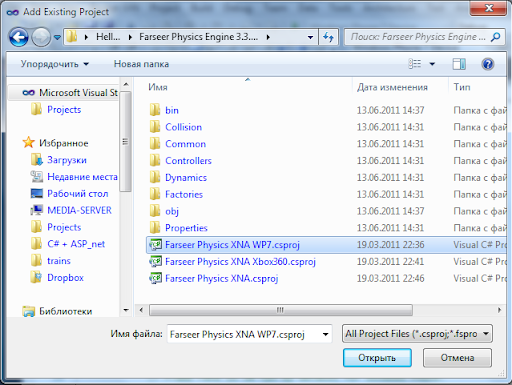Image resolution: width=512 pixels, height=385 pixels.
Task: Select the Dynamics folder icon
Action: tap(155, 177)
